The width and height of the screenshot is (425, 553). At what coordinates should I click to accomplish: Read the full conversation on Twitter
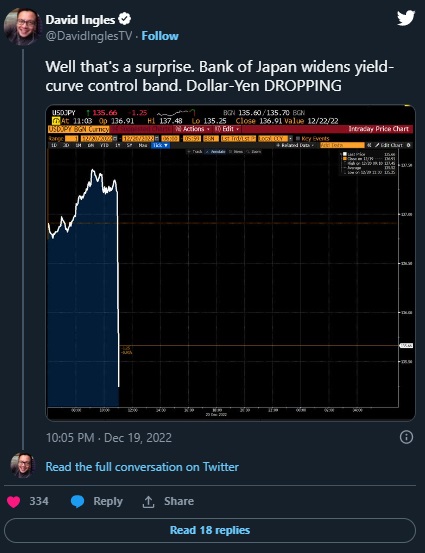pyautogui.click(x=142, y=467)
